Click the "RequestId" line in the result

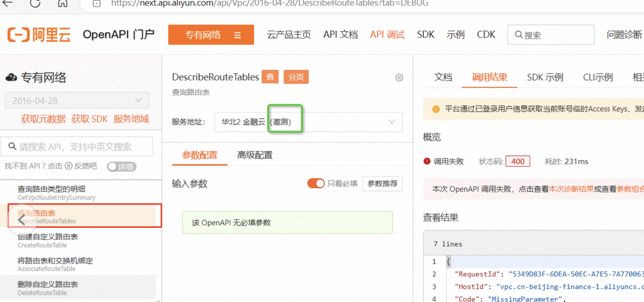(x=549, y=274)
